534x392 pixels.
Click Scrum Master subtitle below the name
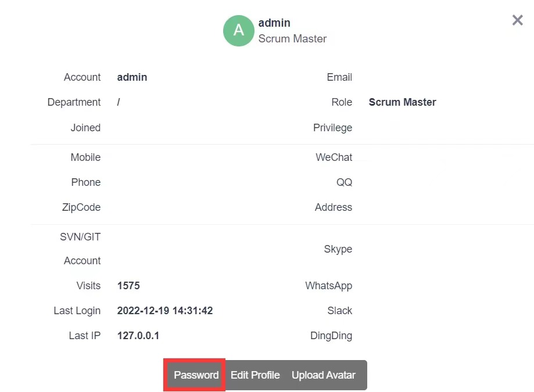tap(292, 39)
